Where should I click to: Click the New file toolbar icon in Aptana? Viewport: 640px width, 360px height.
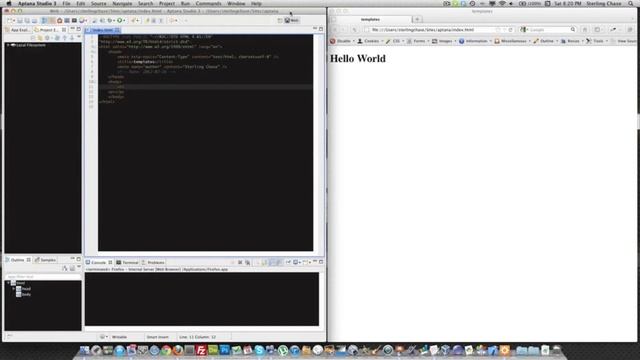coord(11,20)
